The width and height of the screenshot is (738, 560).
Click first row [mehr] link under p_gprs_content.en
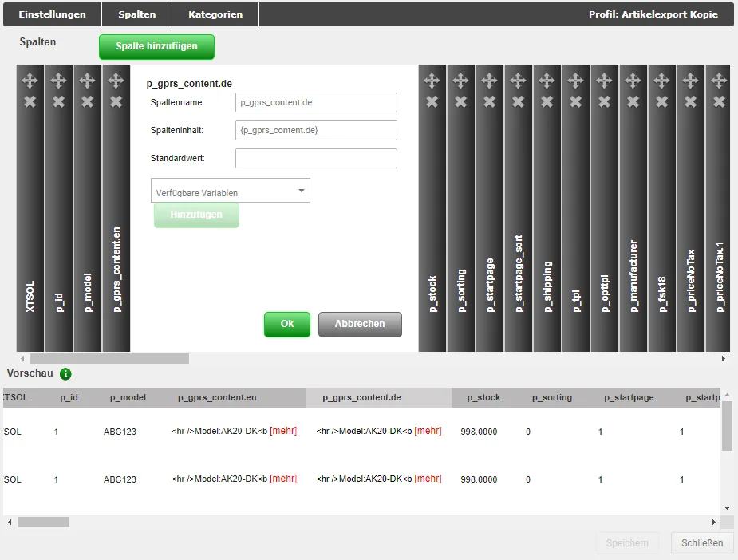(x=283, y=431)
